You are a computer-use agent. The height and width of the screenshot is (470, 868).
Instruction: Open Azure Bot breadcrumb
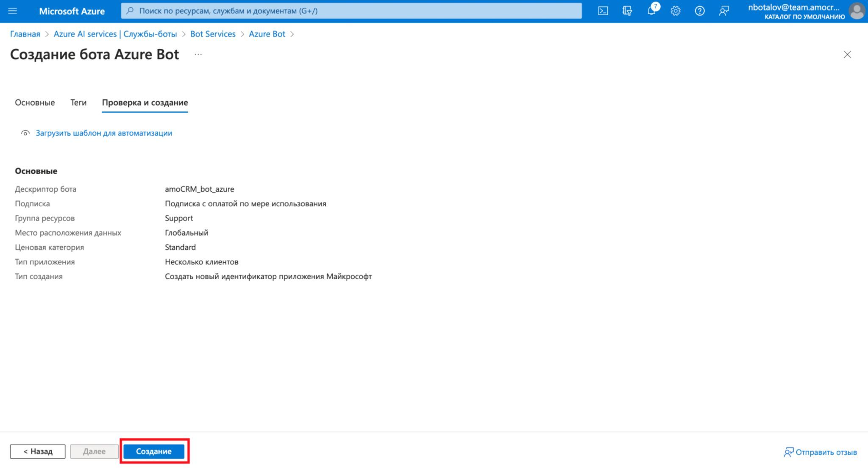(267, 34)
